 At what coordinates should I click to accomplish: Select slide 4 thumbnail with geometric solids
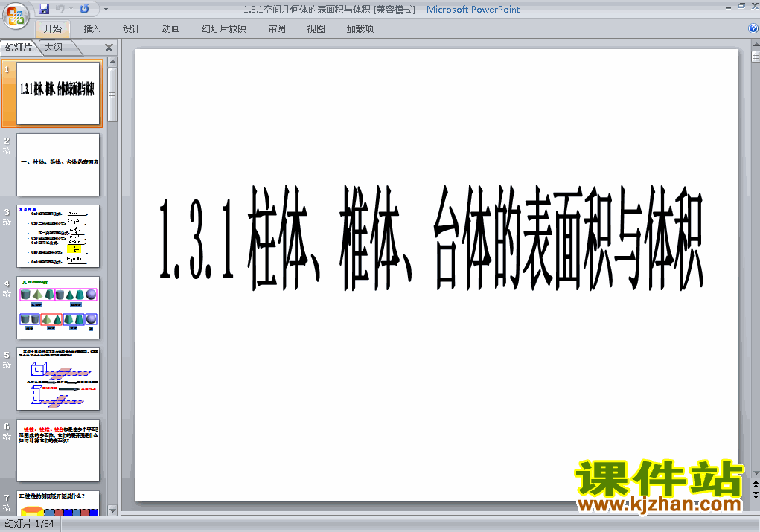[x=58, y=308]
